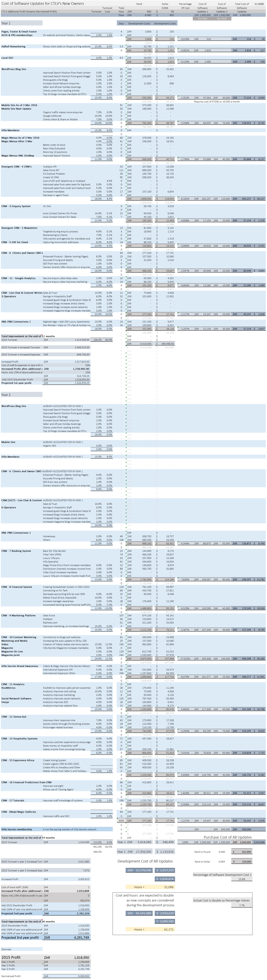
Task: Click the 'Development Cost of All Updates' heading
Action: [145, 861]
